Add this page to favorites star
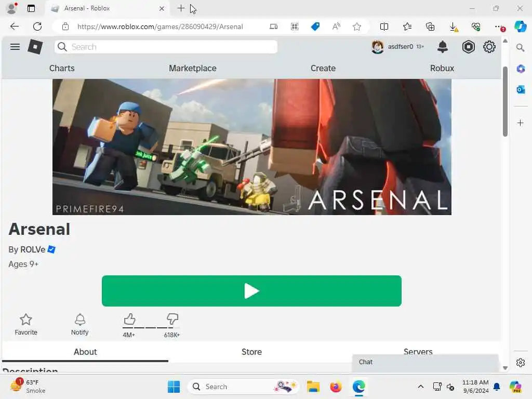 pyautogui.click(x=356, y=26)
